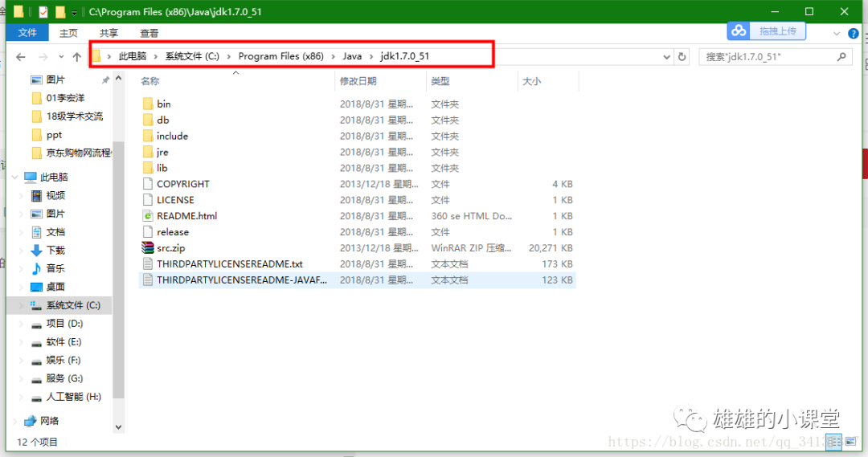Screen dimensions: 868x457
Task: Expand the ribbon chevron
Action: tap(837, 34)
